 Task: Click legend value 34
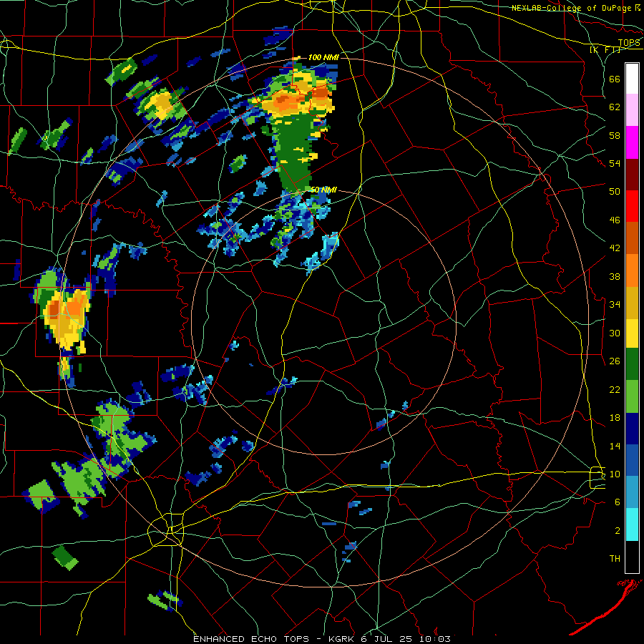click(x=615, y=305)
